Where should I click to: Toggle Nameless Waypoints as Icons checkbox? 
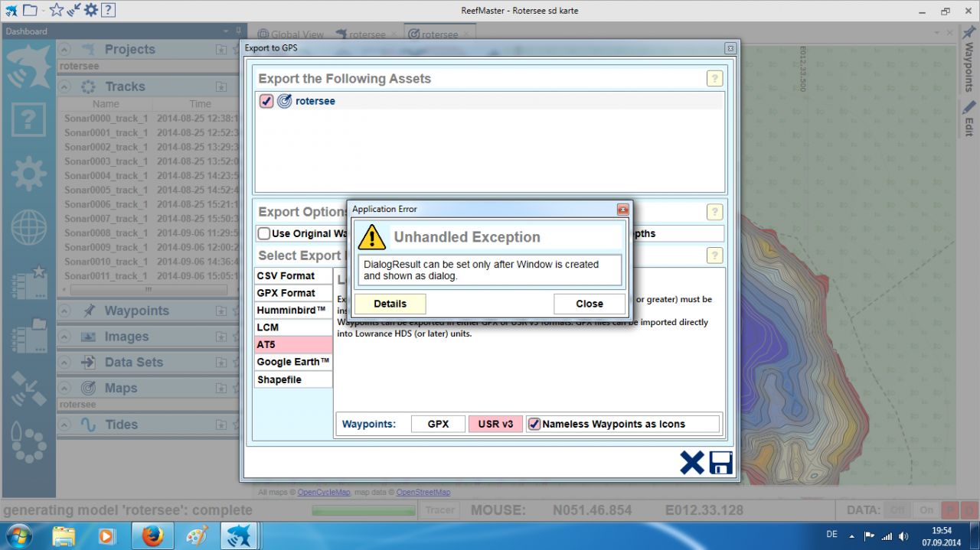(534, 424)
